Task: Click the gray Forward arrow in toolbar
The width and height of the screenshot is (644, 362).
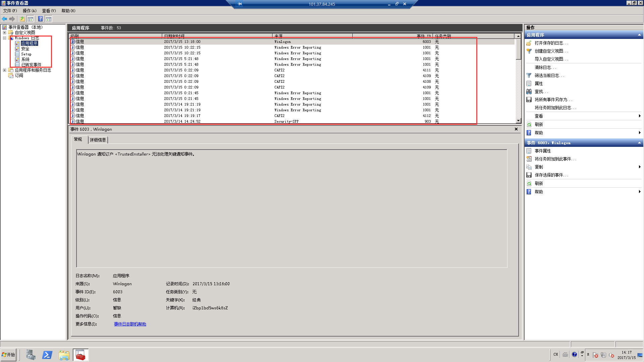Action: (x=12, y=19)
